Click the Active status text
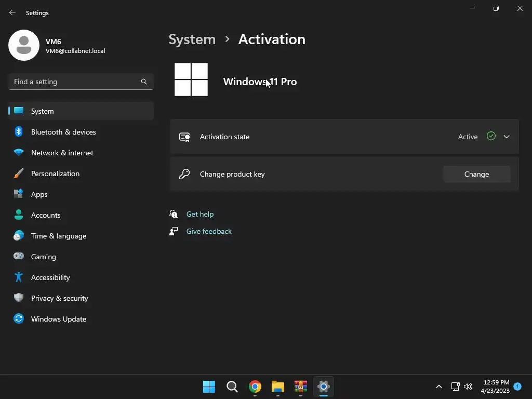This screenshot has width=532, height=399. click(468, 137)
